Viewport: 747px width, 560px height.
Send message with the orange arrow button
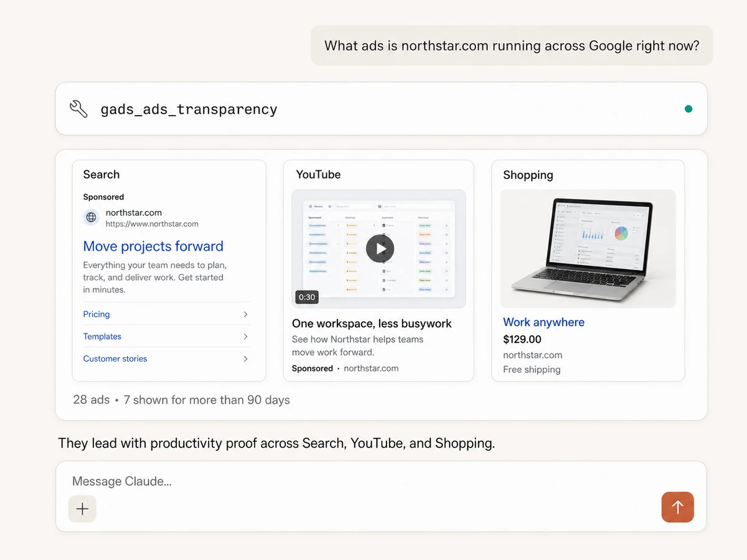[x=677, y=507]
